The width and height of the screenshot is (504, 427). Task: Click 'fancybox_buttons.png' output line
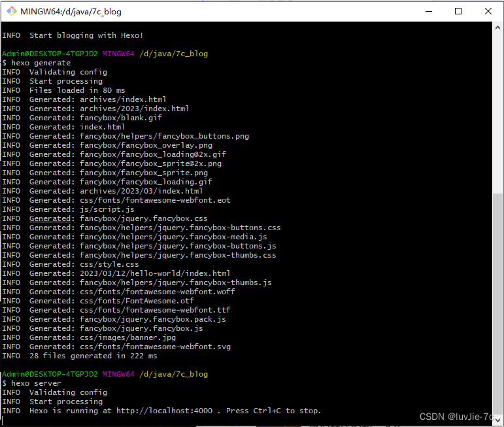126,136
